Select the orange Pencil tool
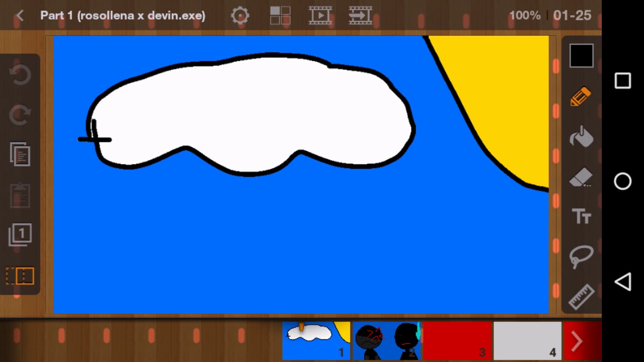 click(x=581, y=97)
